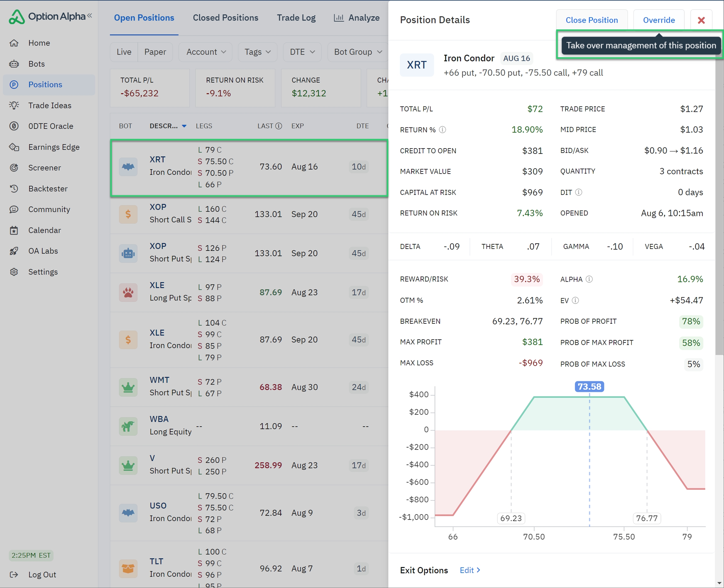Click Edit link beside Exit Options
Viewport: 724px width, 588px height.
(x=469, y=570)
